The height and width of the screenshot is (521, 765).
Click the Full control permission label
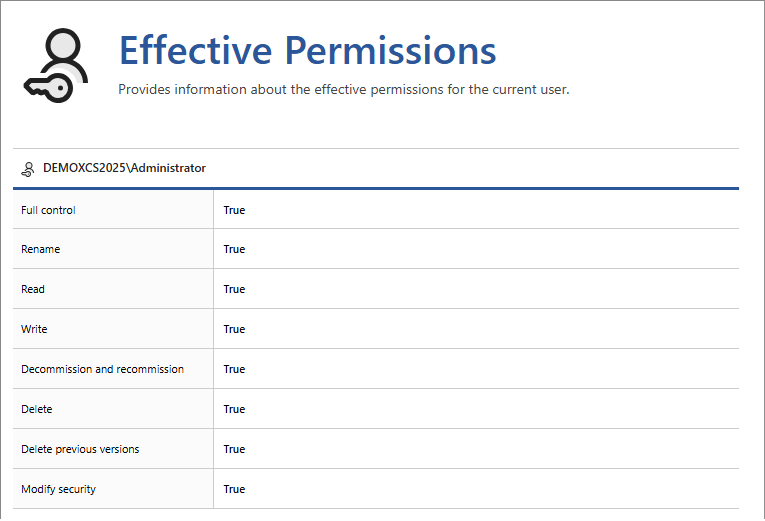pyautogui.click(x=48, y=210)
